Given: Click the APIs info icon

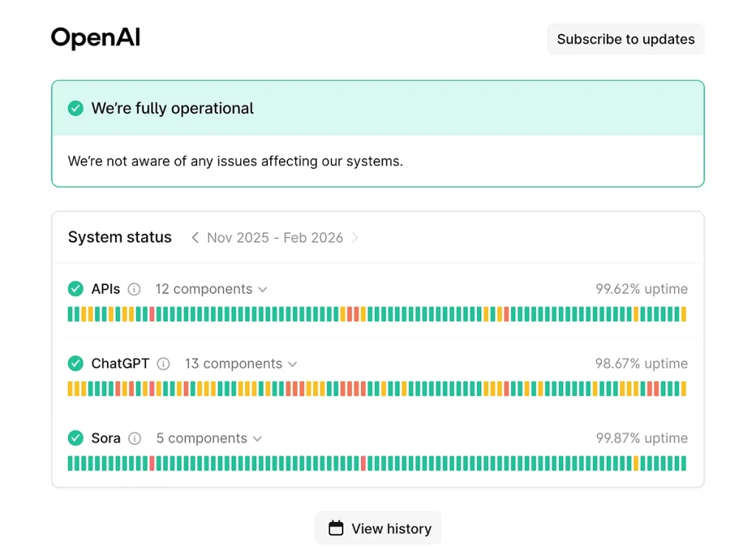Looking at the screenshot, I should click(134, 289).
